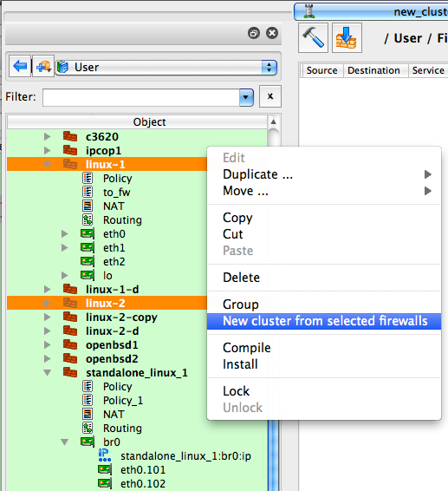Expand the linux-1-d tree node
The image size is (448, 491).
point(48,289)
